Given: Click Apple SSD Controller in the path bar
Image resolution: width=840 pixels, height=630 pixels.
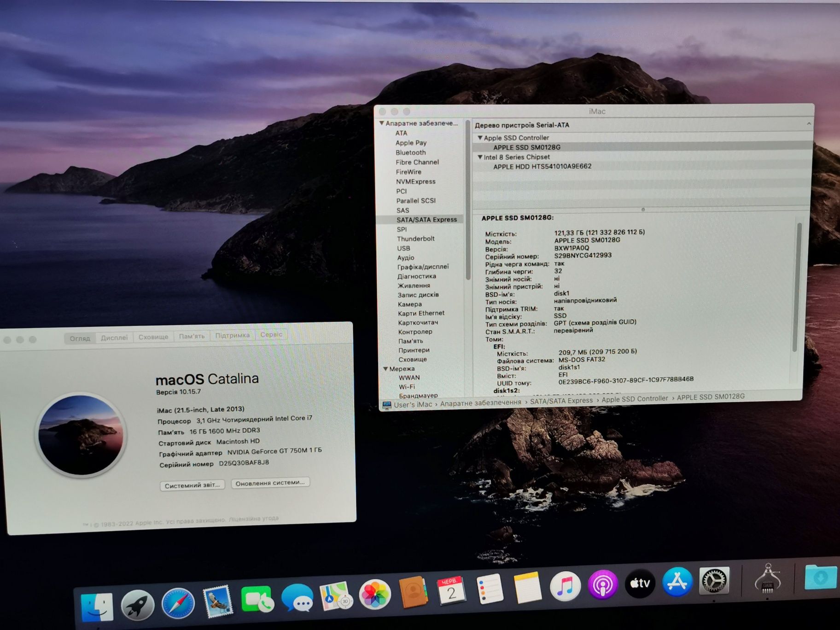Looking at the screenshot, I should point(635,399).
